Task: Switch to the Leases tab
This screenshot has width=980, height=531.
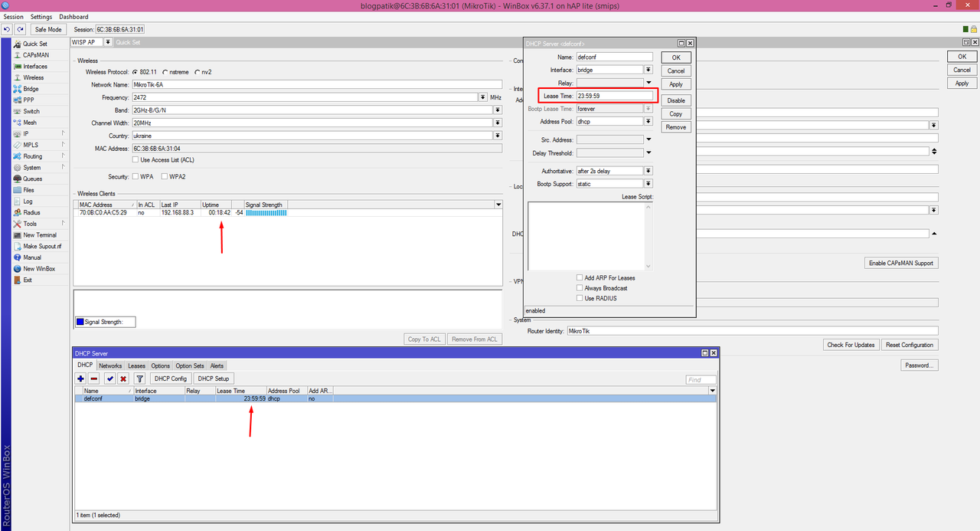Action: [136, 366]
